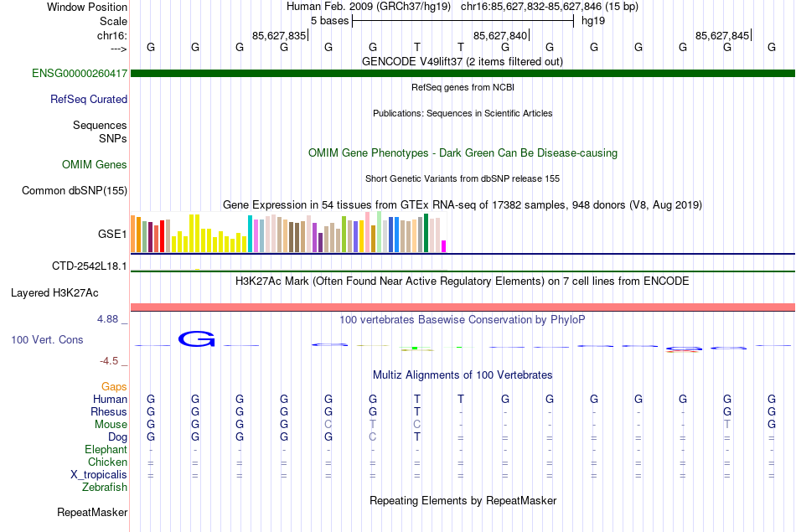Click the GTEx Gene Expression track title

pos(463,204)
